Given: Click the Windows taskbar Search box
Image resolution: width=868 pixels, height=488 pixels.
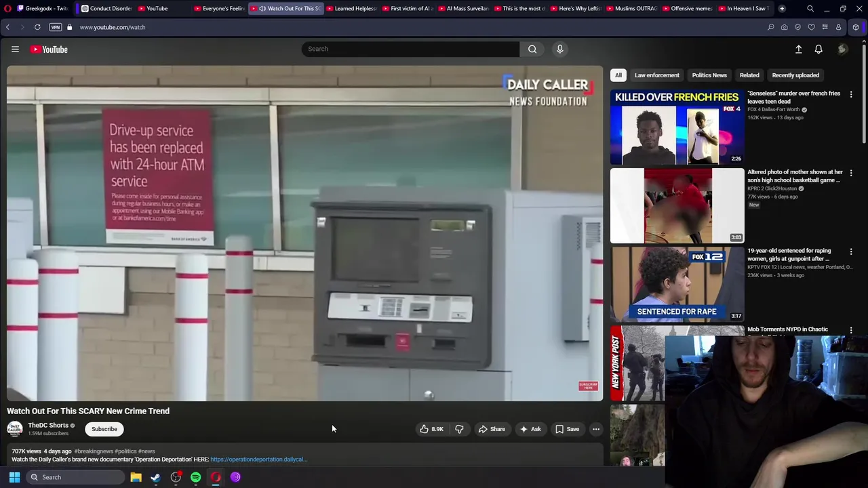Looking at the screenshot, I should (x=75, y=477).
